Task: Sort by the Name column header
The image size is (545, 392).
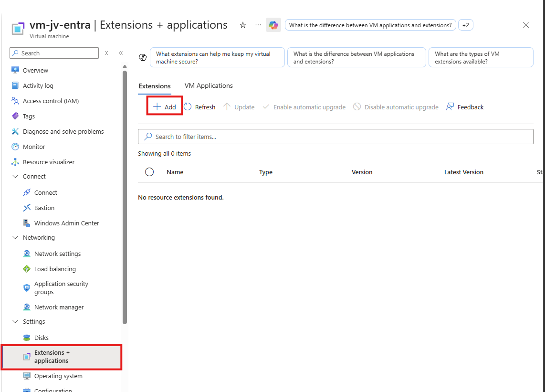Action: tap(175, 172)
